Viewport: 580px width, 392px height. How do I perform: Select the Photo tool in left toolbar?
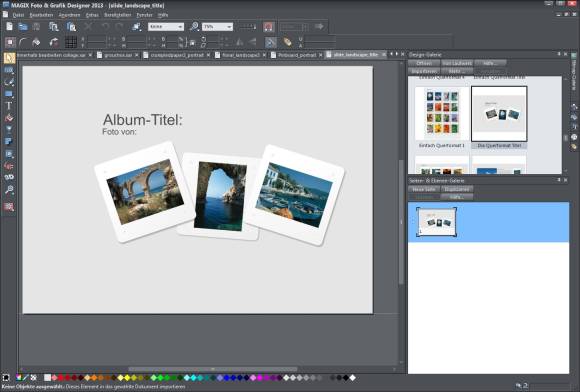9,70
